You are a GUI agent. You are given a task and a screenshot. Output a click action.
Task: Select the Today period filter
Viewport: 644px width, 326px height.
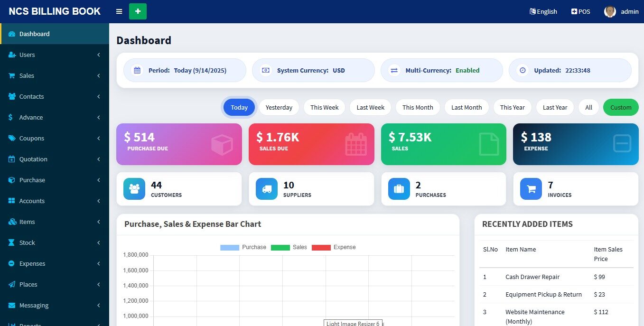(x=239, y=107)
